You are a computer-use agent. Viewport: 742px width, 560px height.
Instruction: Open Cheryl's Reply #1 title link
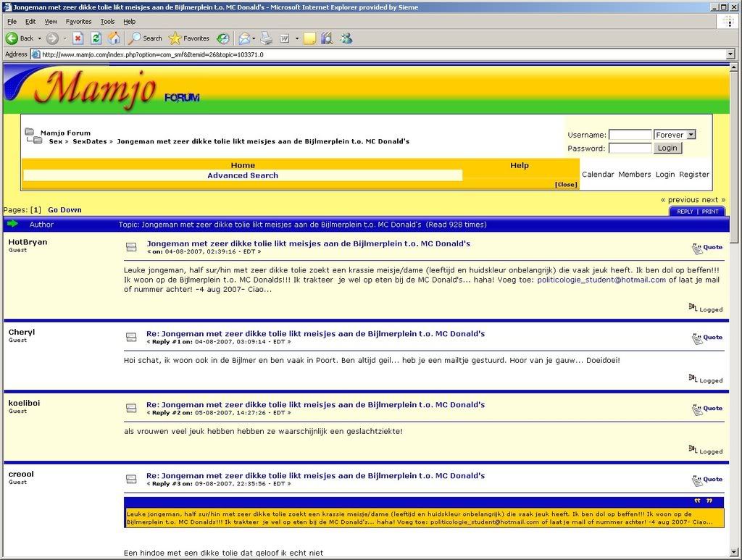point(316,334)
